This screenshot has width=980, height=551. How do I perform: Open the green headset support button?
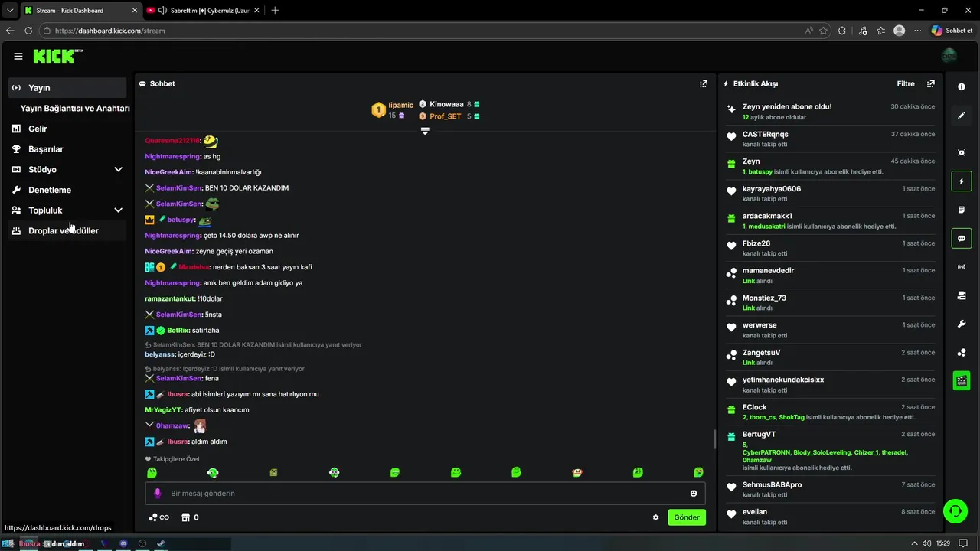point(955,510)
